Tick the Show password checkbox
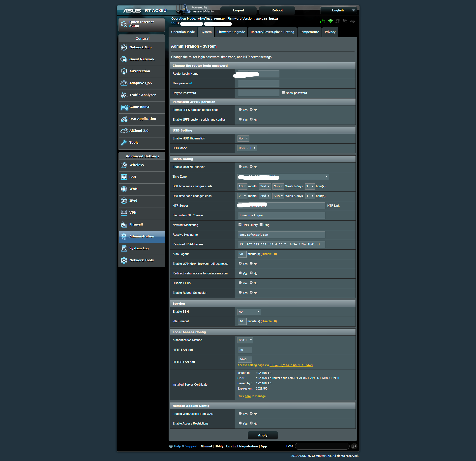 [283, 93]
